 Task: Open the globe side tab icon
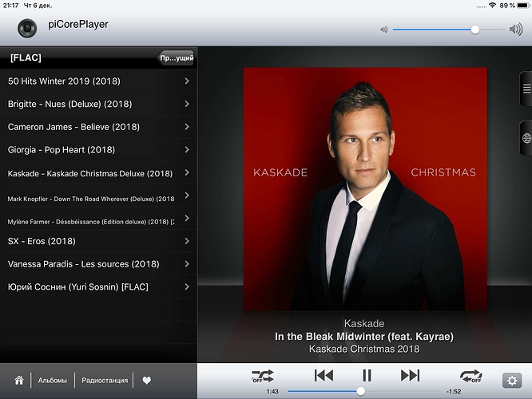[x=526, y=138]
